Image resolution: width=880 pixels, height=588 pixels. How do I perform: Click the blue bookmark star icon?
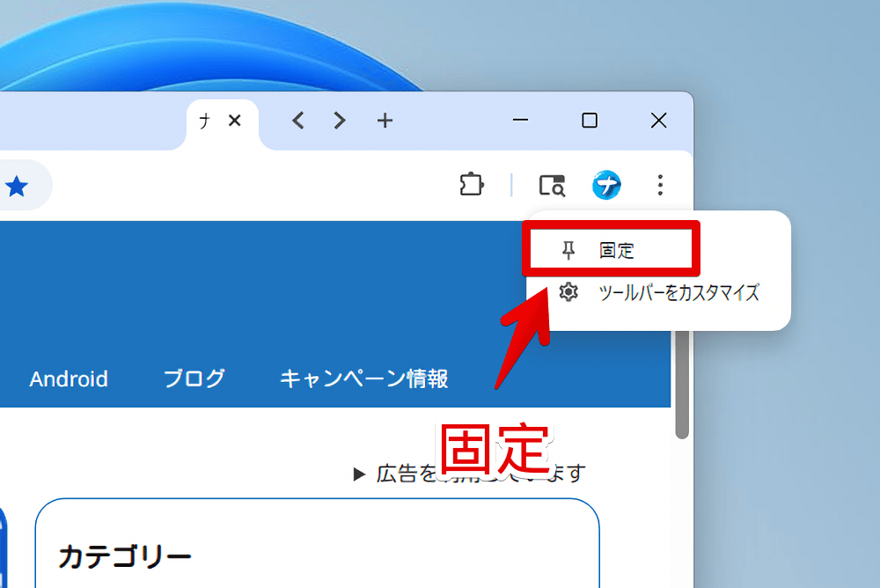click(x=16, y=186)
